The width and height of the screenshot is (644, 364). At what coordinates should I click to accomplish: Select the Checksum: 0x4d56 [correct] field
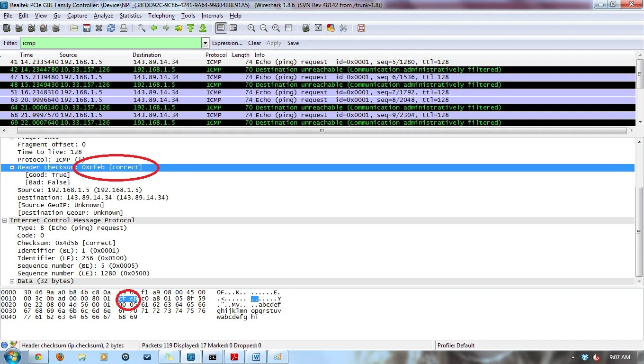point(66,243)
